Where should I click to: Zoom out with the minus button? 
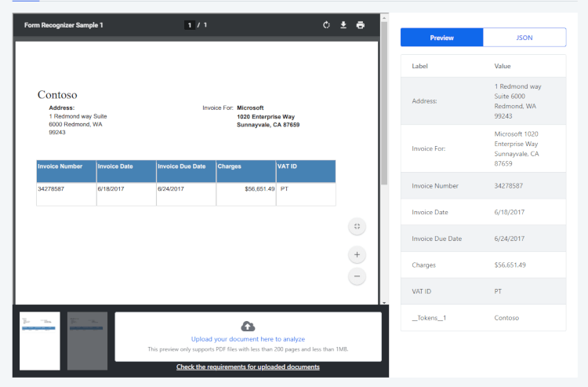tap(357, 276)
